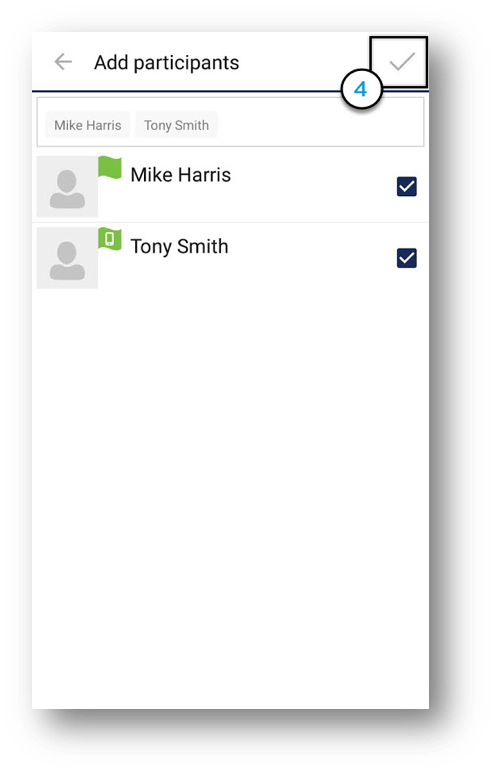
Task: Go back using the left arrow
Action: tap(63, 62)
